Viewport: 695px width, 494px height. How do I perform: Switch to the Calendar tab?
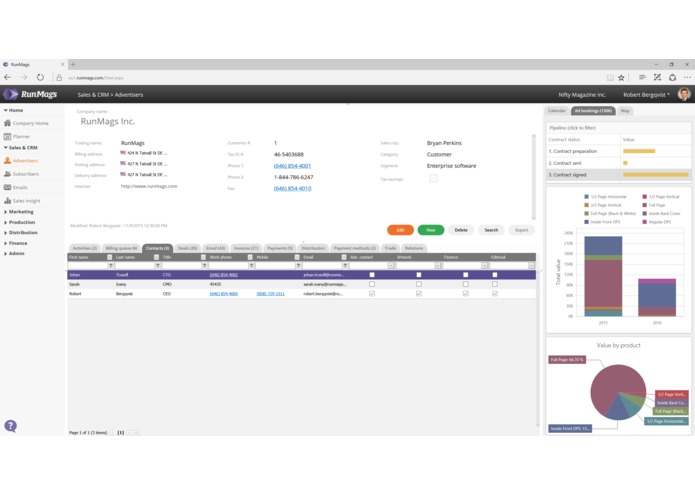pyautogui.click(x=557, y=111)
